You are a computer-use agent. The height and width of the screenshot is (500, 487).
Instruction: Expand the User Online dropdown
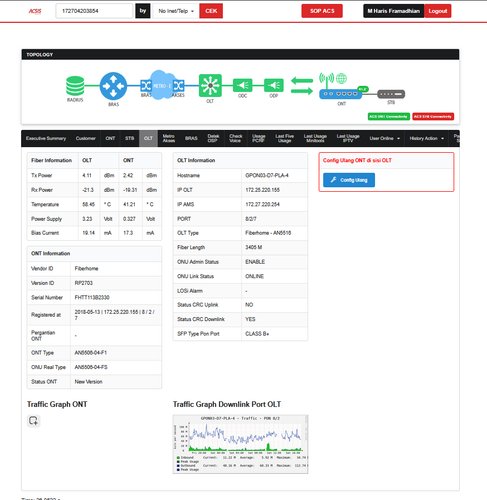pyautogui.click(x=384, y=138)
